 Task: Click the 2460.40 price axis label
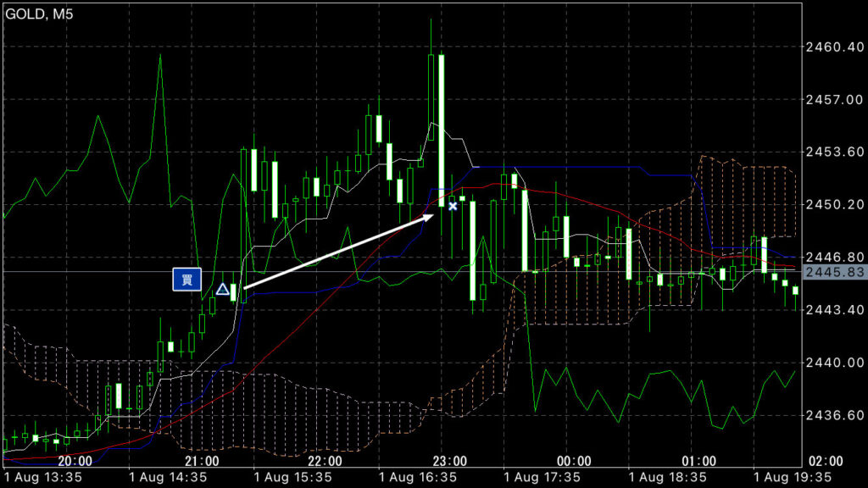(834, 47)
